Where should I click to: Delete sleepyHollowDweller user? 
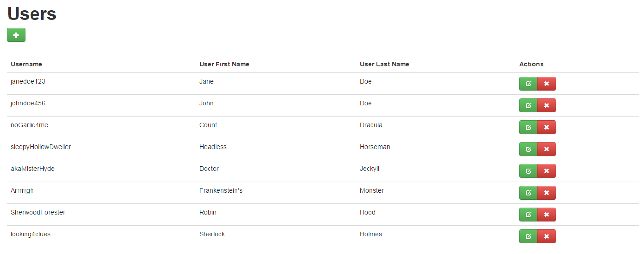pyautogui.click(x=546, y=149)
